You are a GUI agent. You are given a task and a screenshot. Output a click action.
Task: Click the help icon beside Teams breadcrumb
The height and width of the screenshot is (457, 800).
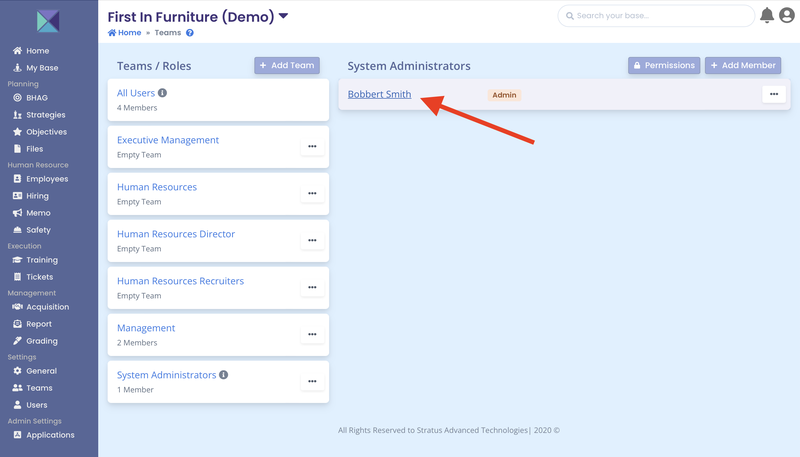pos(190,33)
